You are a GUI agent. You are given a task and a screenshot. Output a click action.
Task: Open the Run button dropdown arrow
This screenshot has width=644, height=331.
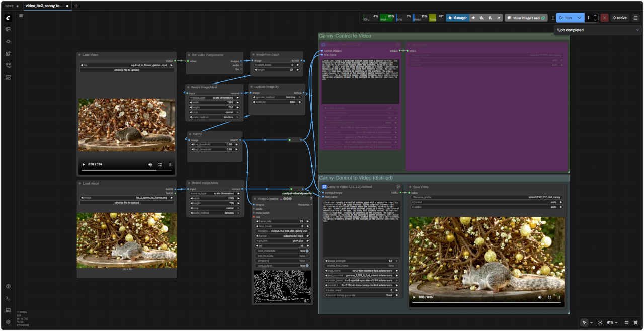[x=579, y=18]
